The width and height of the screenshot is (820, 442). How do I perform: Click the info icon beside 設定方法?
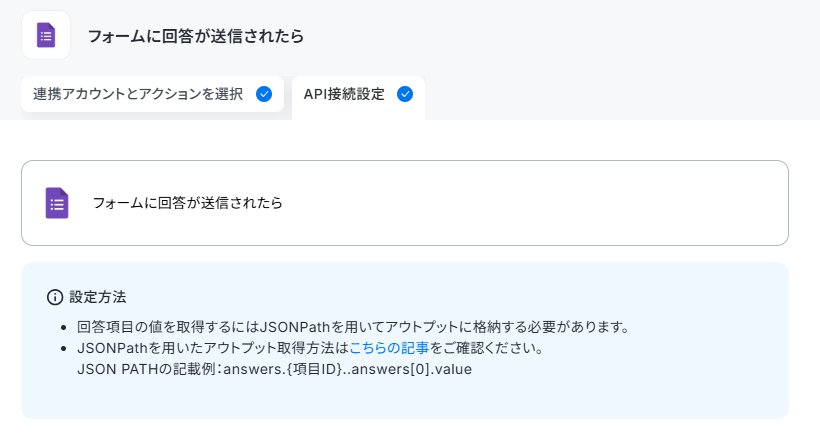click(x=55, y=297)
